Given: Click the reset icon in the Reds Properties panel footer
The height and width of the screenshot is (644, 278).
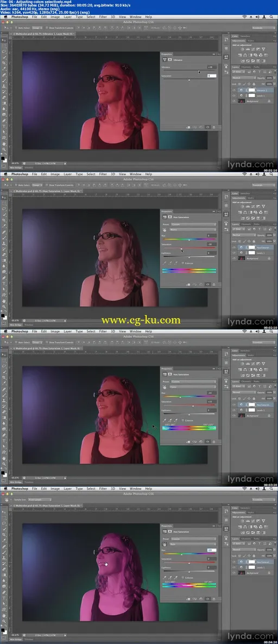Looking at the screenshot, I should click(x=201, y=599).
